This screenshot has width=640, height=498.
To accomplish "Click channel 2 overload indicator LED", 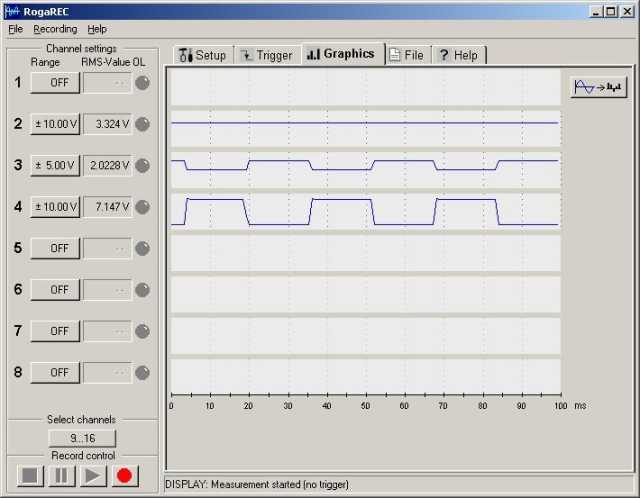I will point(143,125).
